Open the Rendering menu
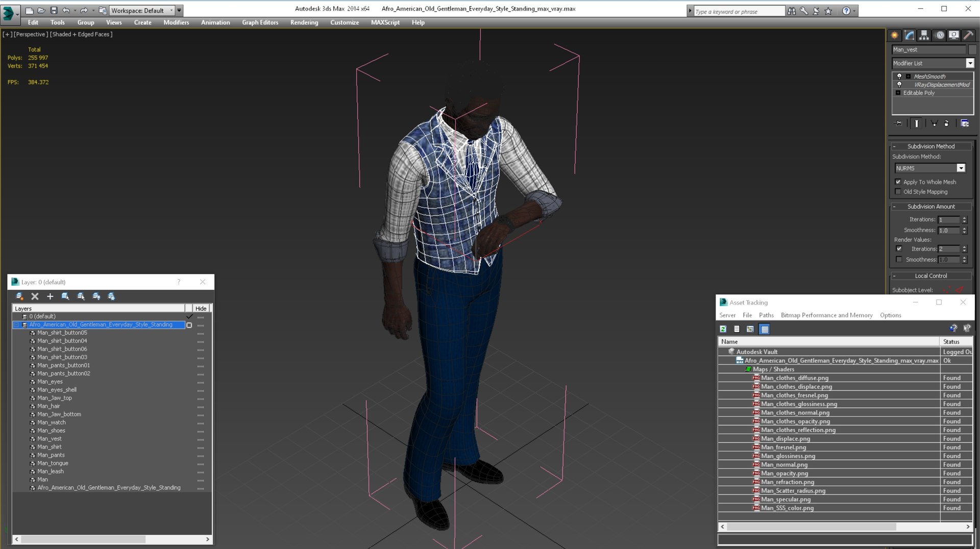This screenshot has height=549, width=980. tap(304, 22)
